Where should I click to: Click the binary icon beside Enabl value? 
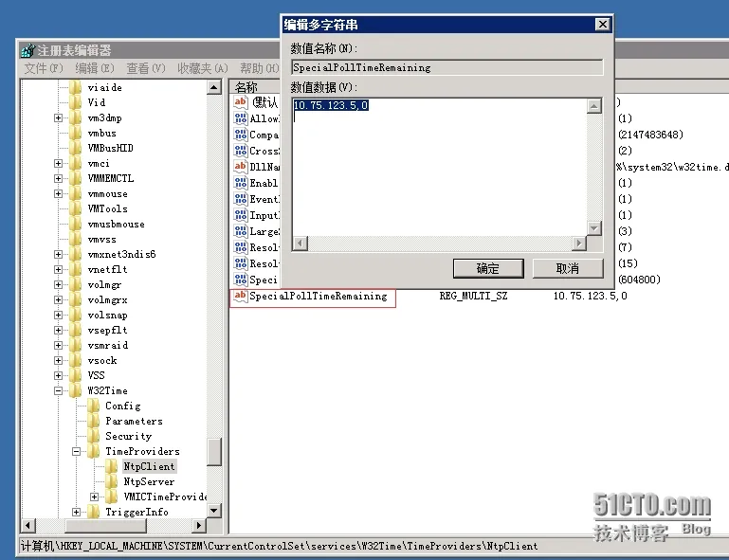241,183
